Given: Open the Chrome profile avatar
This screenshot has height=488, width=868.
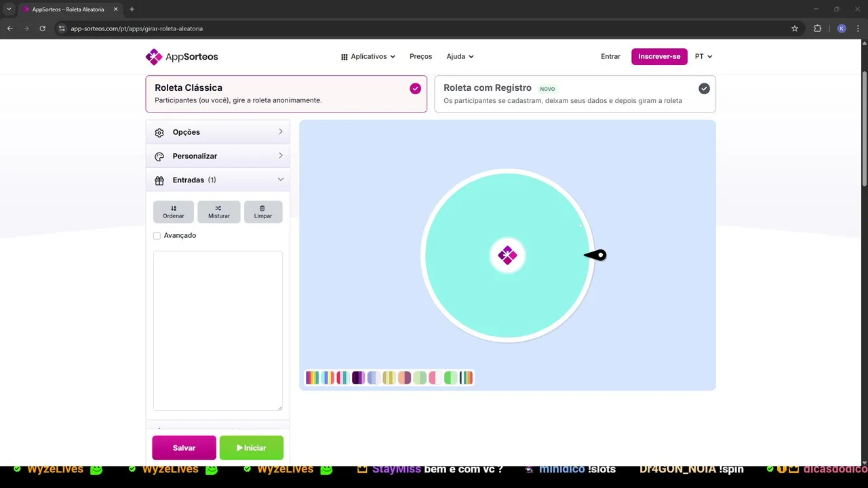Looking at the screenshot, I should [842, 28].
